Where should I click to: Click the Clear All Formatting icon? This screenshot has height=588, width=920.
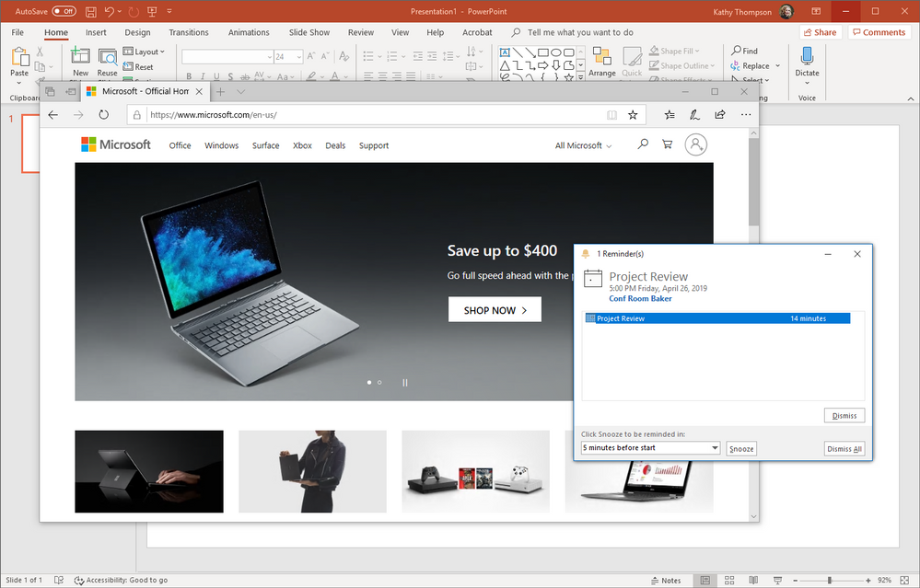click(344, 56)
